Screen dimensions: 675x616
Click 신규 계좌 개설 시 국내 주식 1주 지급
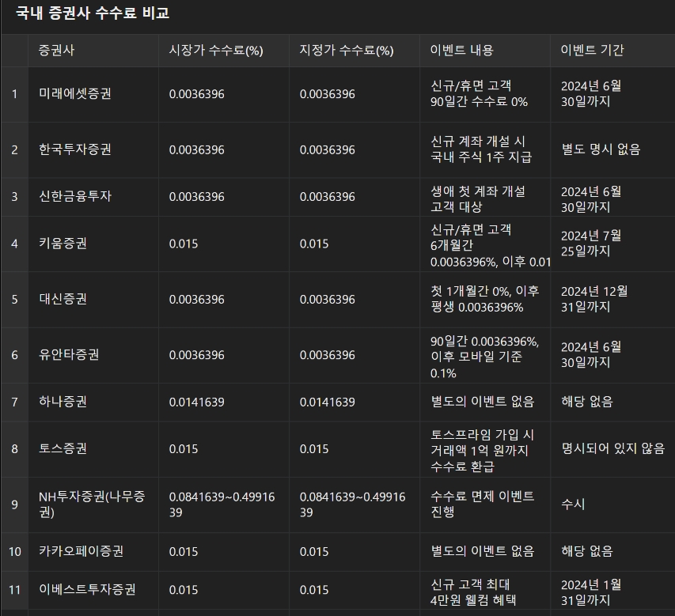click(485, 149)
